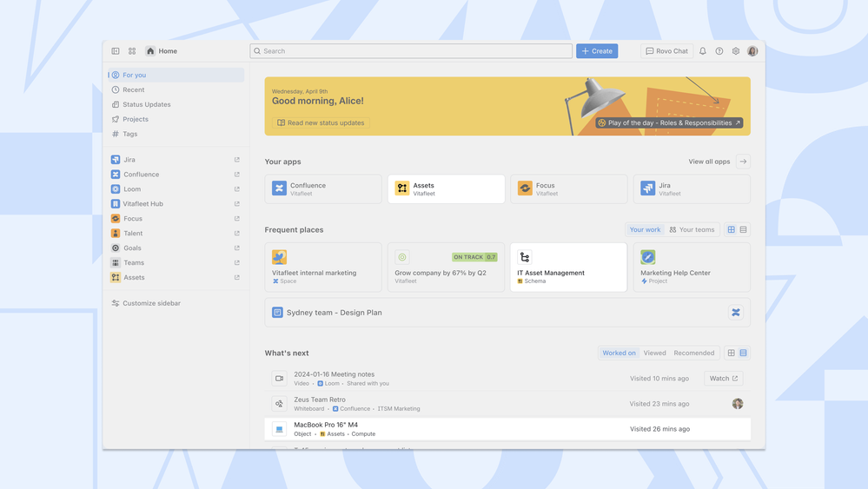Open Talent from the sidebar
The height and width of the screenshot is (489, 868).
pos(176,234)
